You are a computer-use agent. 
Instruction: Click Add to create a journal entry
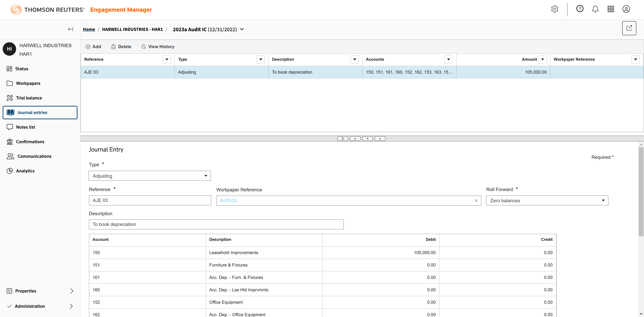click(x=94, y=47)
